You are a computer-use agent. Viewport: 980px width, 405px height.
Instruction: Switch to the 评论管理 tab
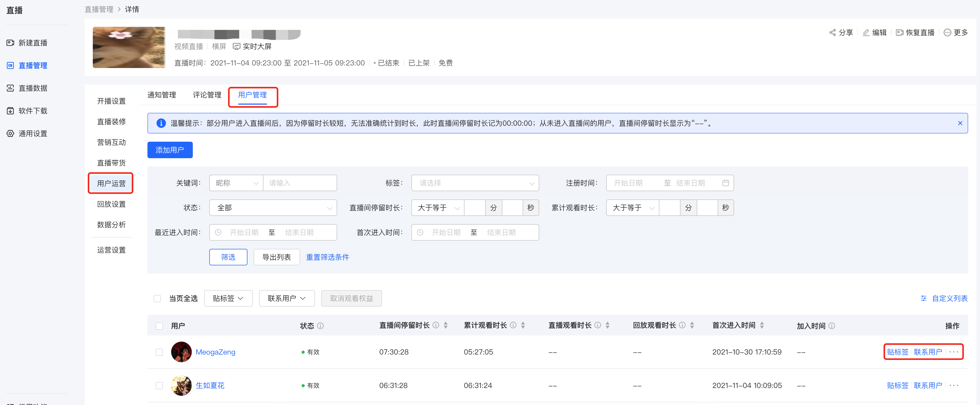(x=207, y=95)
